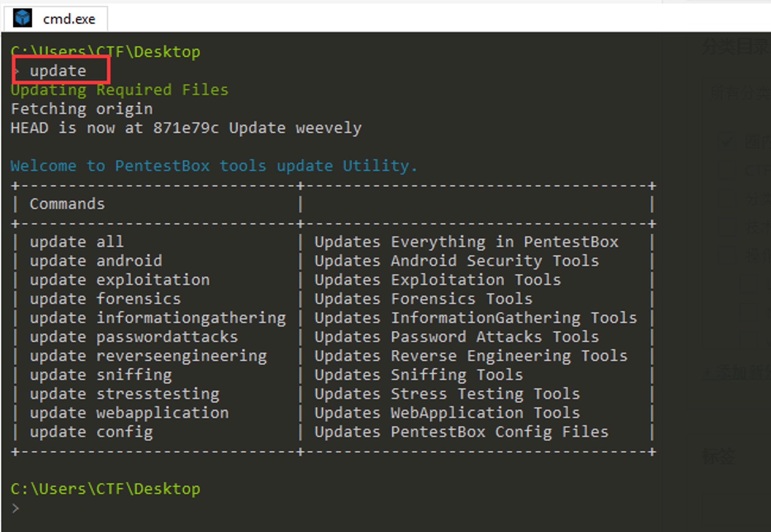
Task: Click the 'update informationgathering' command row
Action: pyautogui.click(x=158, y=318)
